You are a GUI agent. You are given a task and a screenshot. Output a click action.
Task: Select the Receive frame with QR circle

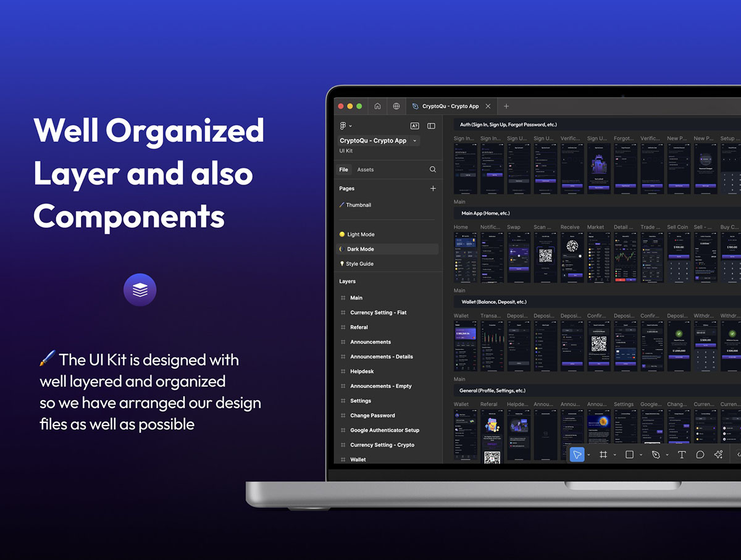click(x=572, y=258)
